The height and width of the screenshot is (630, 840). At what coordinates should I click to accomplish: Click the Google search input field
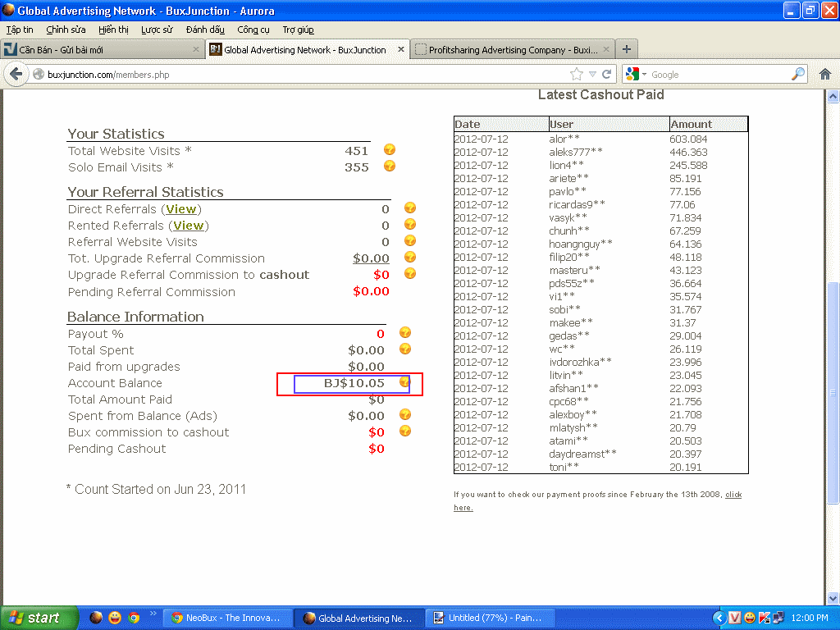coord(718,75)
